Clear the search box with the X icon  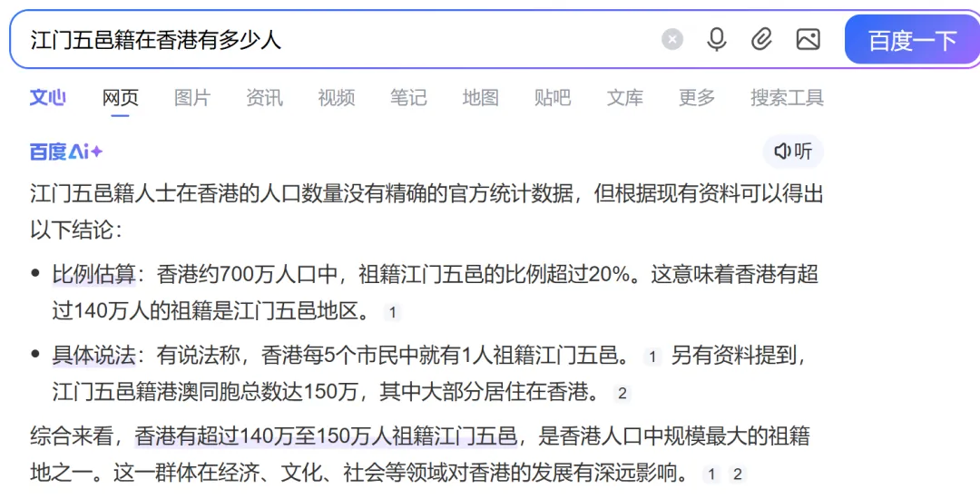point(671,40)
